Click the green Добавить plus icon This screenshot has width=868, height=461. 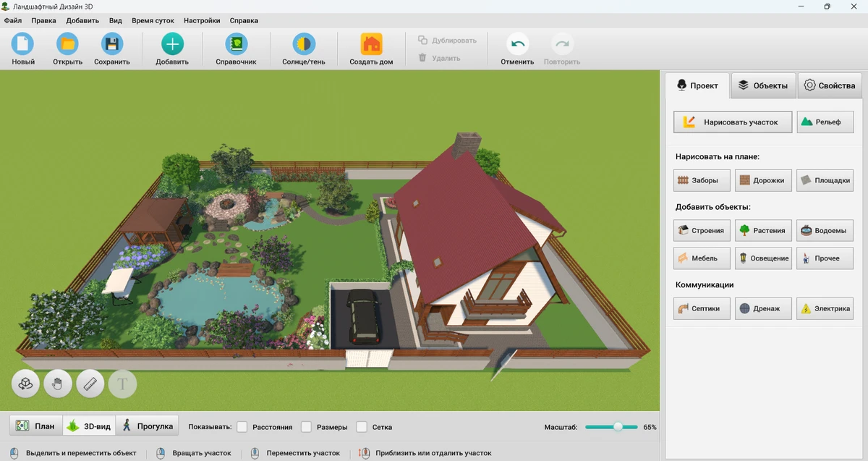pyautogui.click(x=172, y=45)
